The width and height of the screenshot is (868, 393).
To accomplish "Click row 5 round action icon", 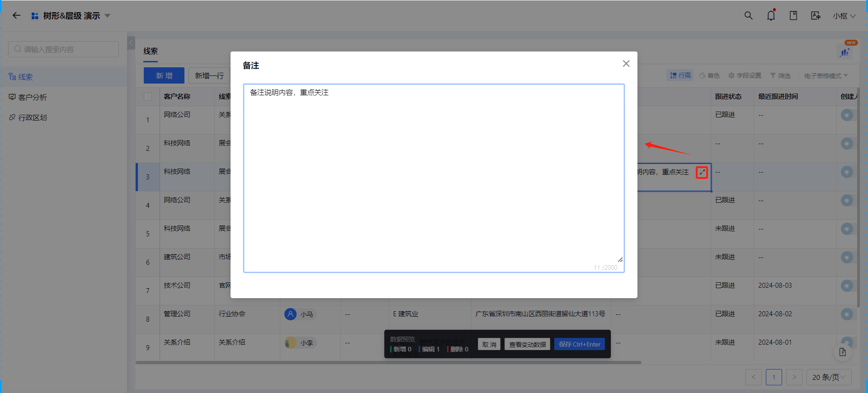I will pyautogui.click(x=847, y=229).
